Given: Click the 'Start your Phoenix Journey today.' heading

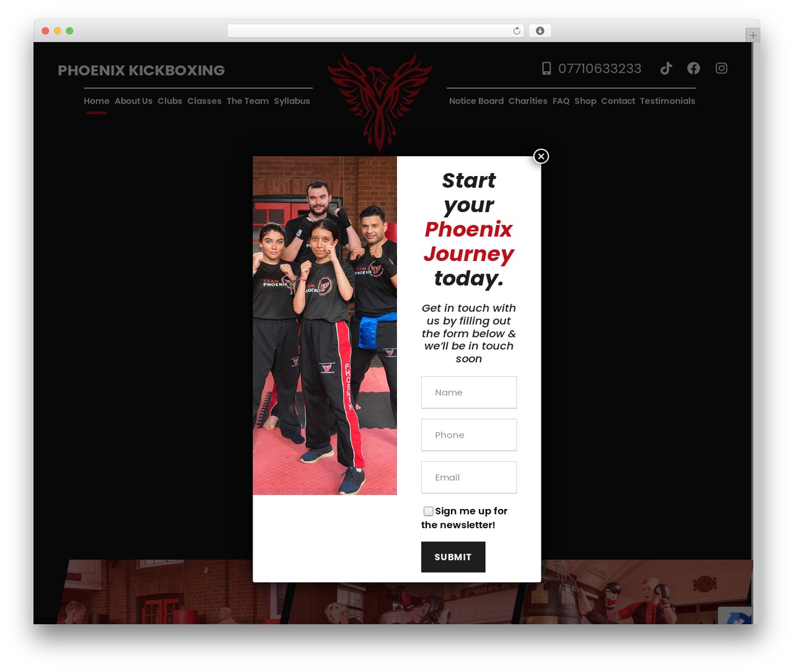Looking at the screenshot, I should [x=469, y=229].
